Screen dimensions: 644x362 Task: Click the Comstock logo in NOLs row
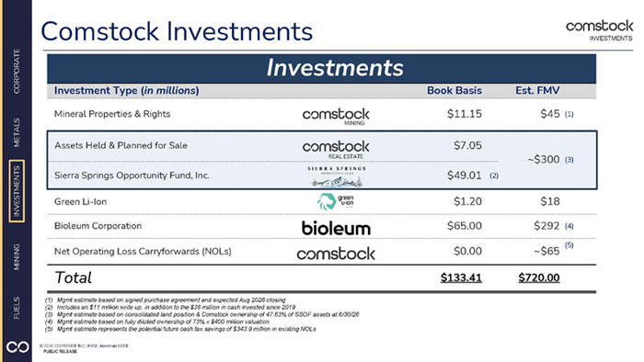[x=336, y=254]
